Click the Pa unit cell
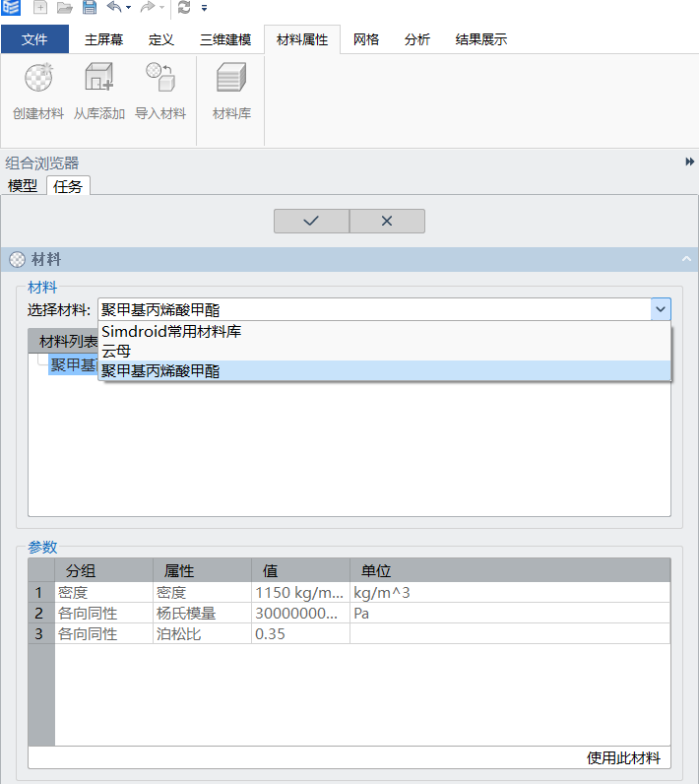Image resolution: width=699 pixels, height=784 pixels. pos(510,613)
